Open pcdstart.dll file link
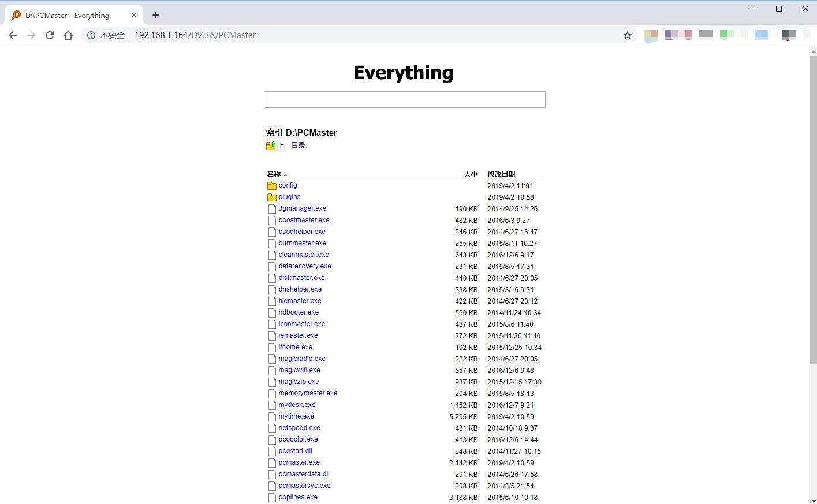Viewport: 817px width, 504px height. coord(295,451)
